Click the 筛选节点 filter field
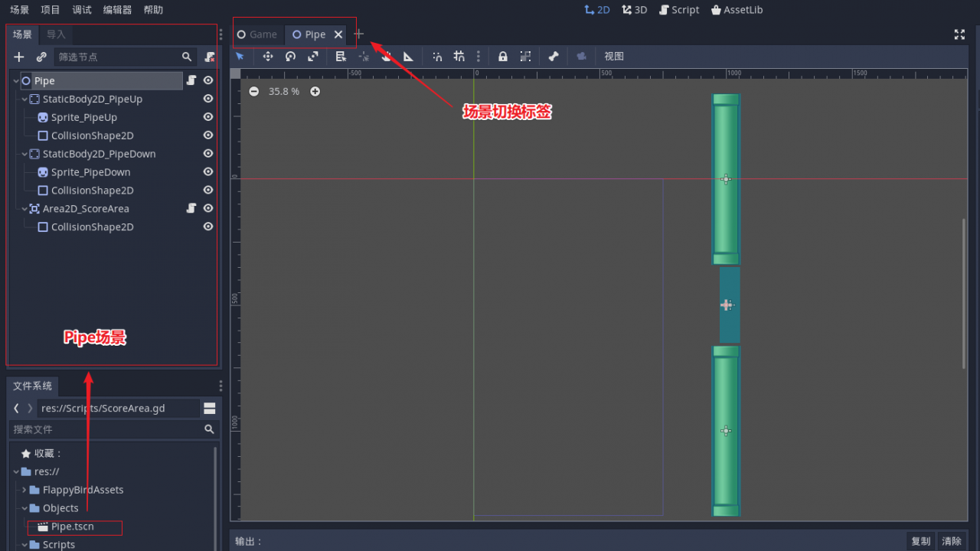 coord(125,57)
